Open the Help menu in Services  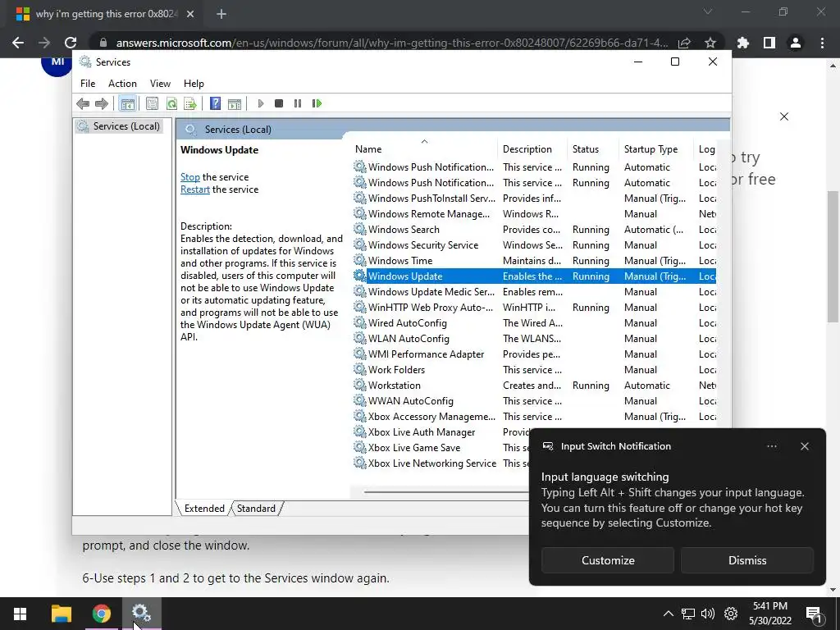pyautogui.click(x=194, y=84)
